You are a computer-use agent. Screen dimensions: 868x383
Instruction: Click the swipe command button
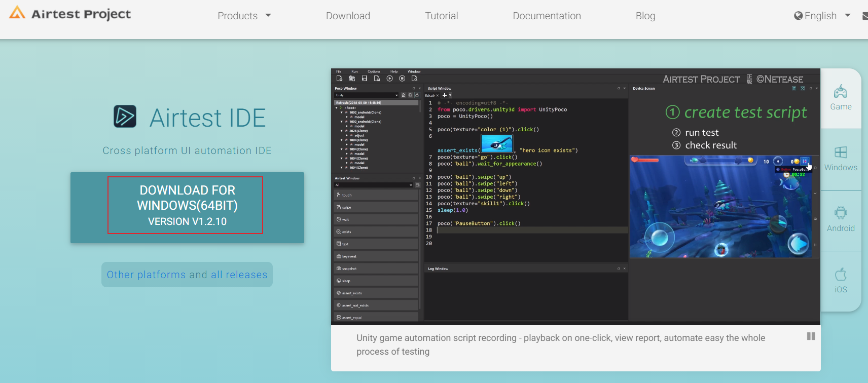click(x=376, y=207)
